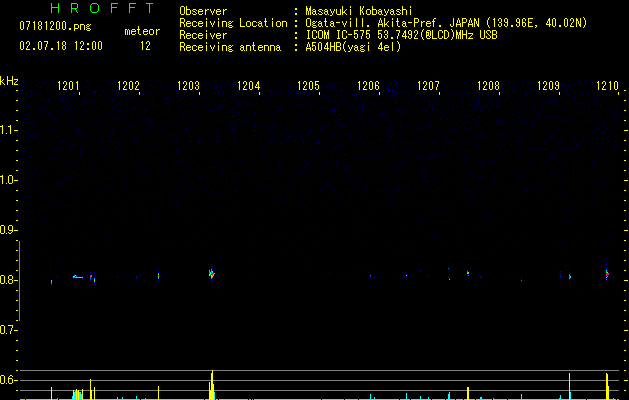Select the observer name Masayuki Kobayashi
This screenshot has width=629, height=400.
click(359, 11)
